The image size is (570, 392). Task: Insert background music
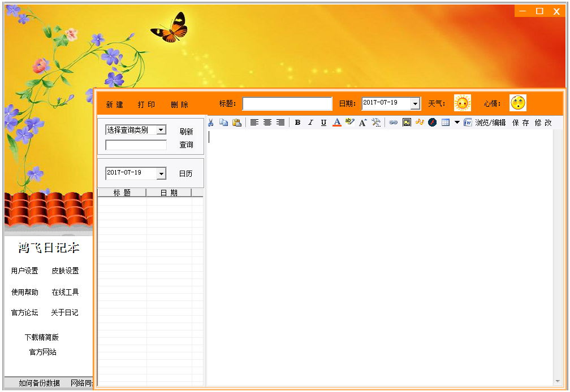420,122
